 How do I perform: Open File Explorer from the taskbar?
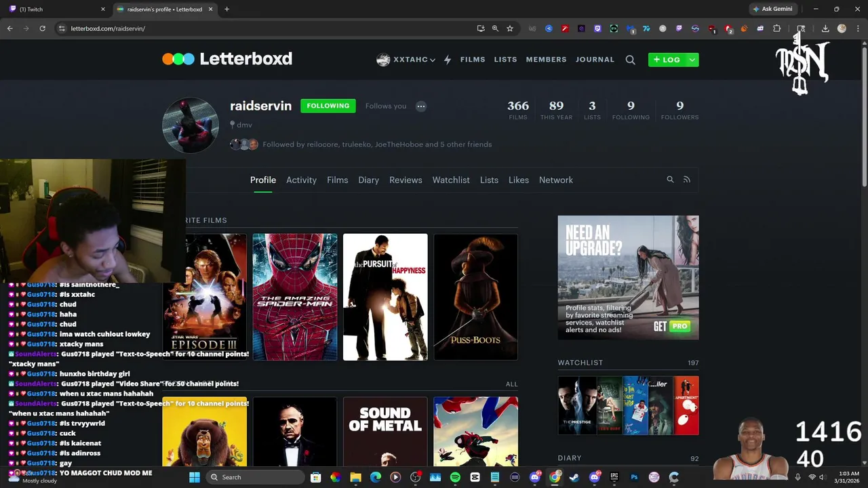[x=355, y=477]
